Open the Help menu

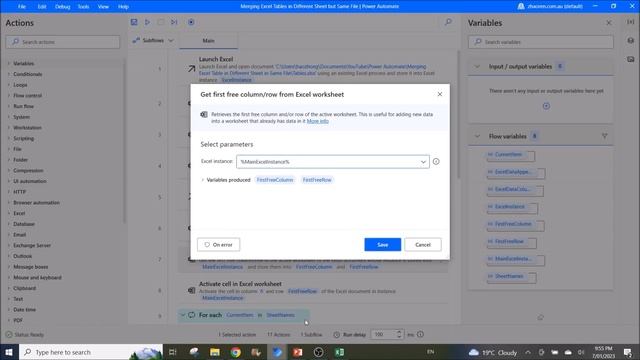[123, 7]
